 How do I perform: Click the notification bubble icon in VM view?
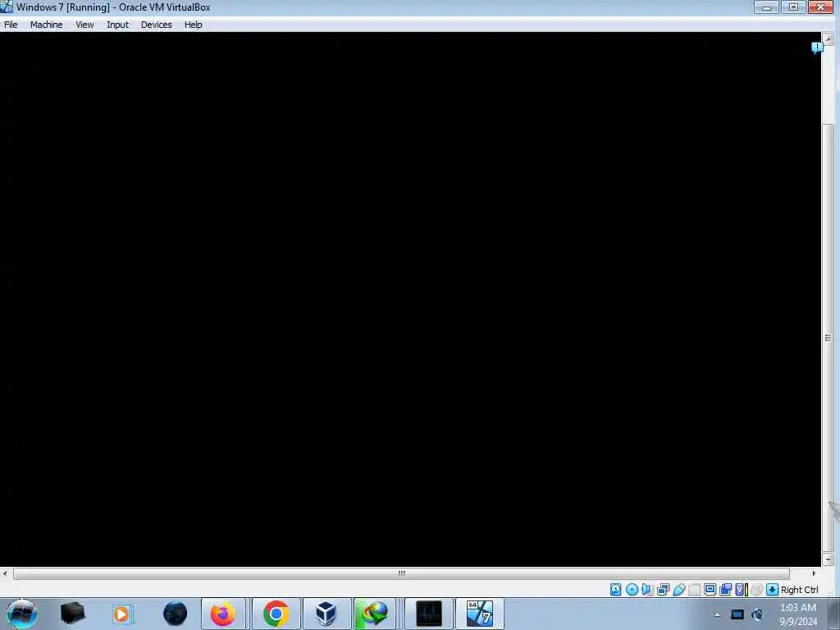pos(816,48)
